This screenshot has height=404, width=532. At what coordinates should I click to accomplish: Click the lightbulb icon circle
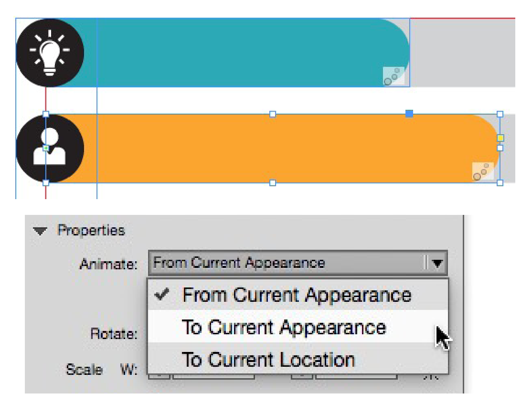coord(50,53)
